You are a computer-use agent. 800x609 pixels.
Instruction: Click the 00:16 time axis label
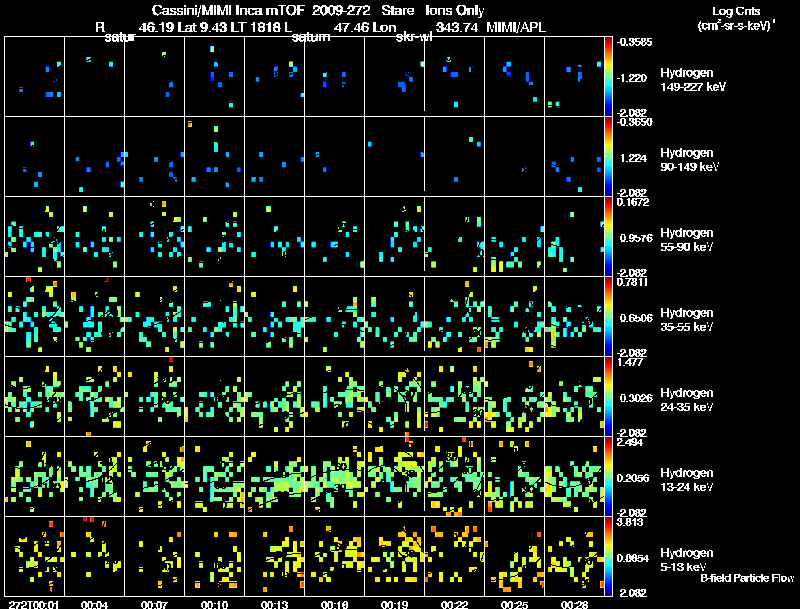pyautogui.click(x=334, y=604)
